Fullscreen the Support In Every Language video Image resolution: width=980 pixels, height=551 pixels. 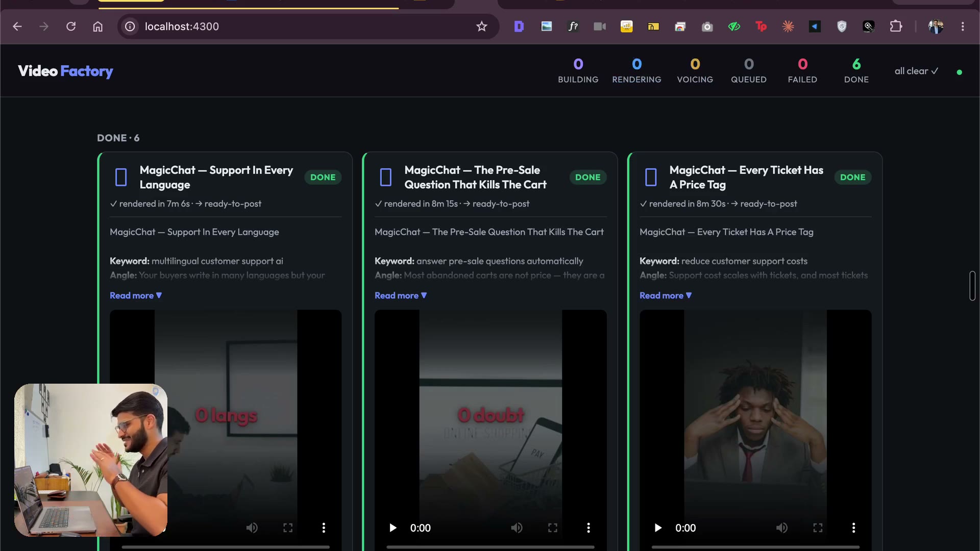(288, 528)
